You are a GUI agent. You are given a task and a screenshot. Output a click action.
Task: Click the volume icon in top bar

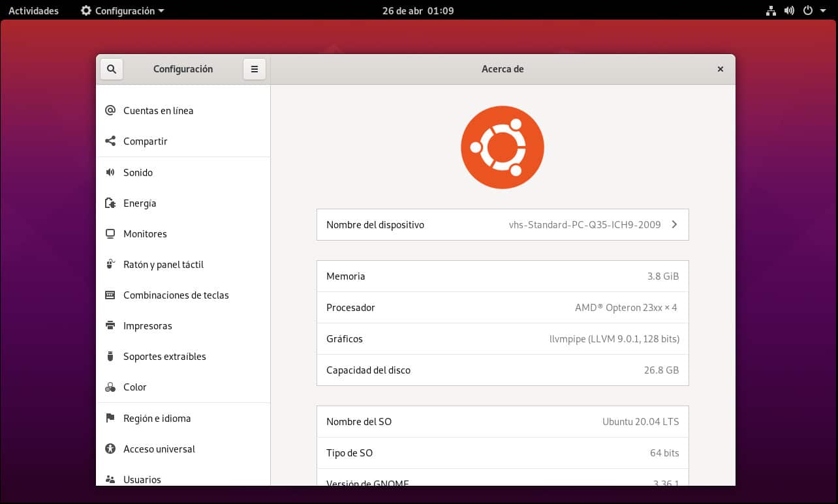[x=789, y=10]
